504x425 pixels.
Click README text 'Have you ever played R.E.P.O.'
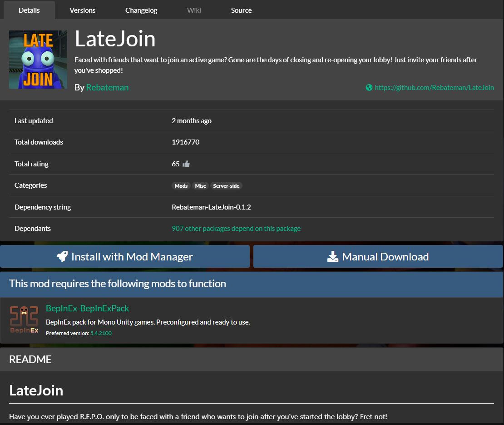[x=198, y=417]
